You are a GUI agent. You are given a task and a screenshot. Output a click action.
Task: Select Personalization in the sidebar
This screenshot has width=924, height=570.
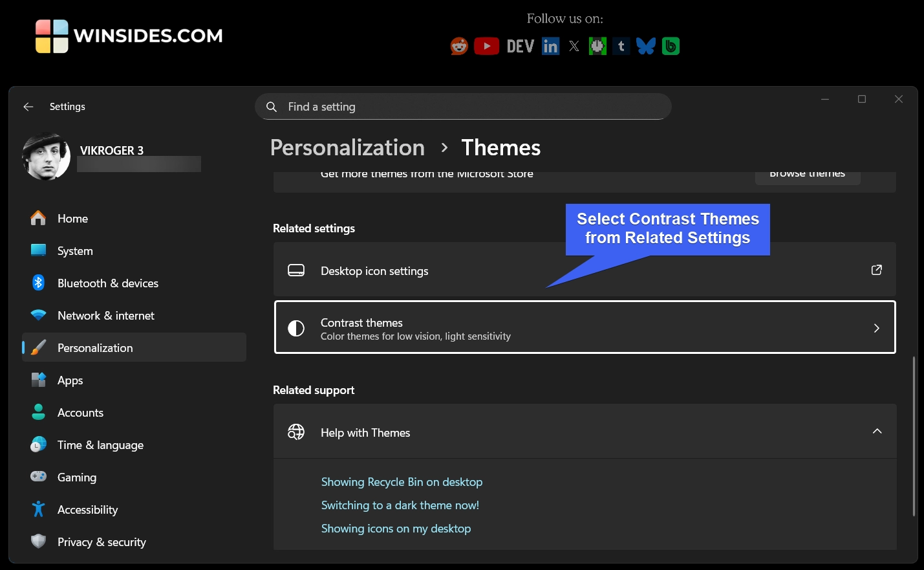95,347
